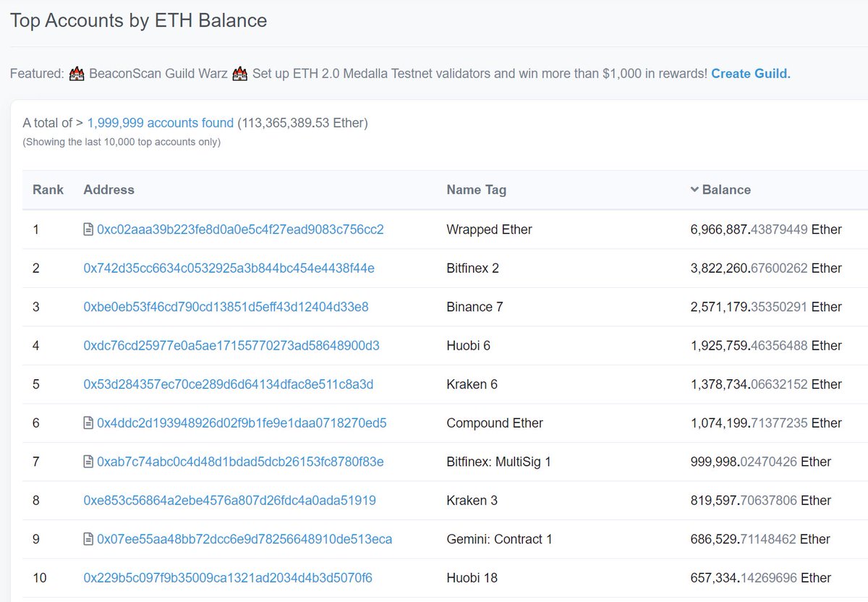Open the Create Guild link

(x=751, y=74)
